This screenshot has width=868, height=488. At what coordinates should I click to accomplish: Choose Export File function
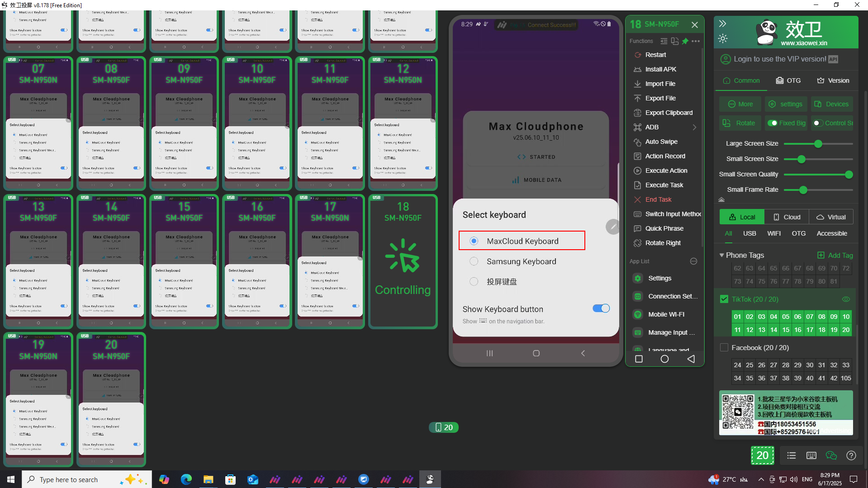660,98
